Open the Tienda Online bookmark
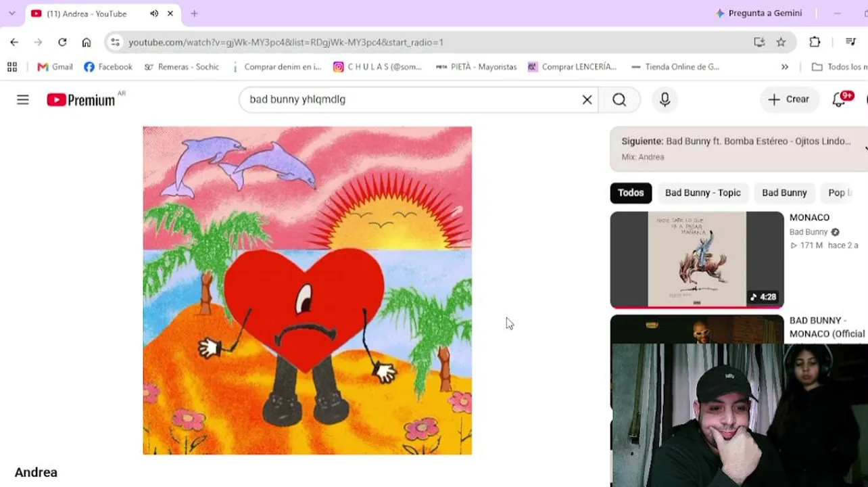 pyautogui.click(x=675, y=67)
